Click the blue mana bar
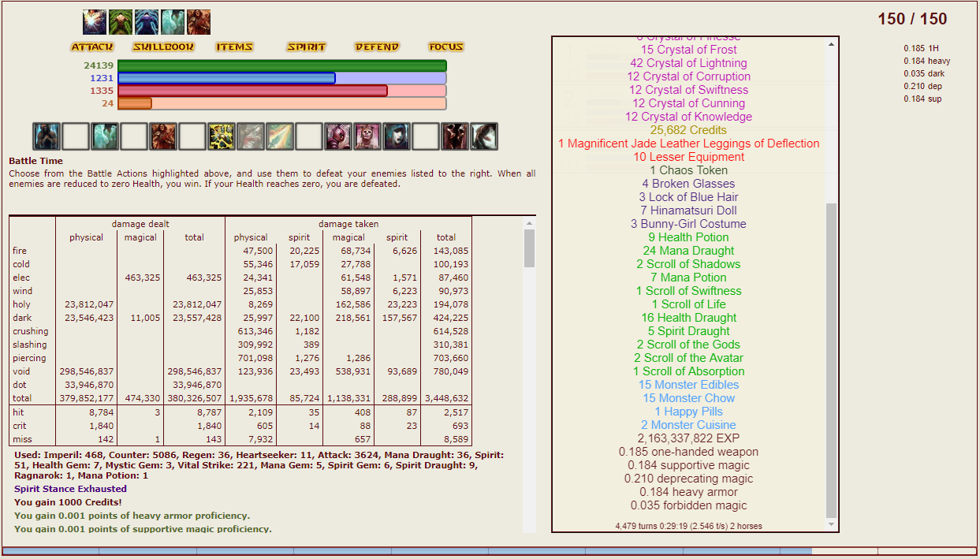This screenshot has height=559, width=980. [x=282, y=78]
